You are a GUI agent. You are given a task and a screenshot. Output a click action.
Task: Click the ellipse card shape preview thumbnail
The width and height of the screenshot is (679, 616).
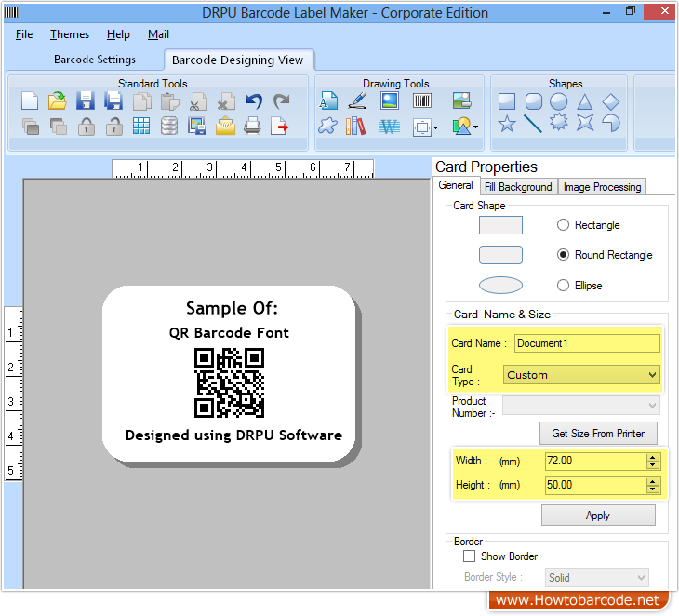[x=500, y=285]
